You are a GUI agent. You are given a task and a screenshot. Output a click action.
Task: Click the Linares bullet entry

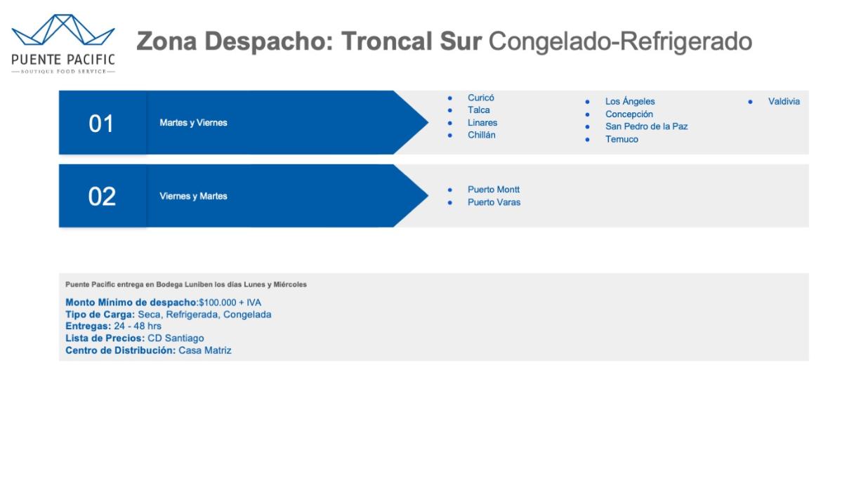point(482,123)
